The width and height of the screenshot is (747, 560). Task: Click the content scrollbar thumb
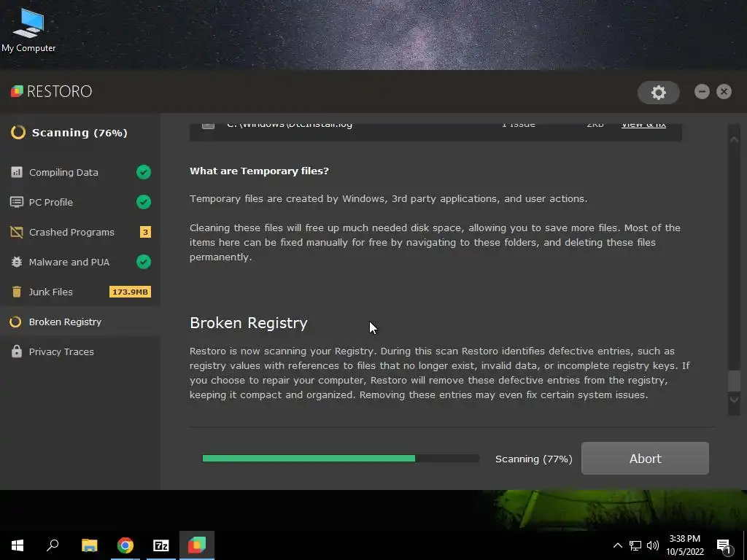(734, 381)
